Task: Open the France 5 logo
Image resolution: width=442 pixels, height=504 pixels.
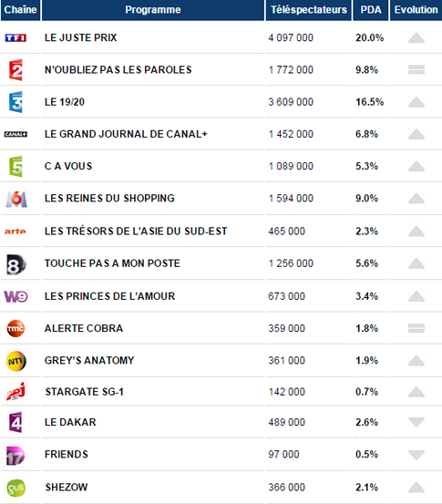Action: [15, 166]
